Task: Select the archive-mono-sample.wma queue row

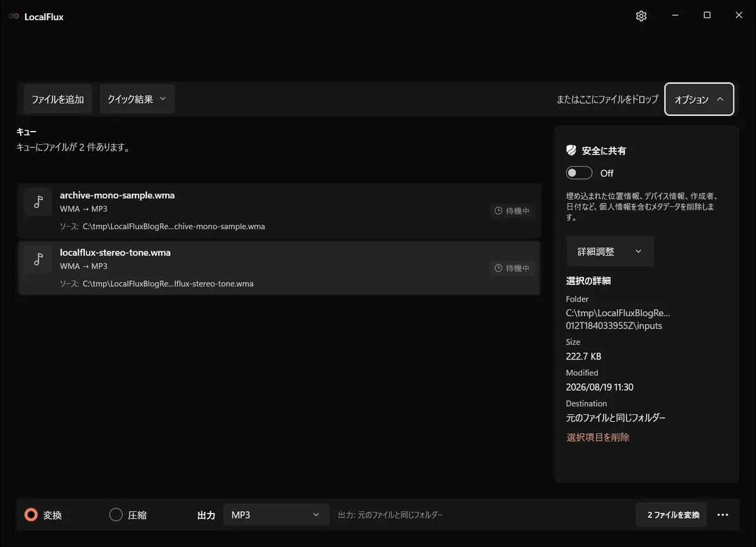Action: click(x=279, y=210)
